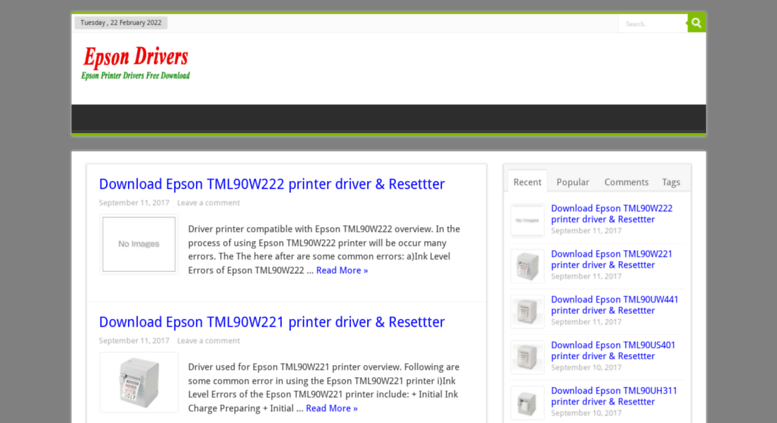Open sidebar link Download Epson TML90W221

click(611, 260)
